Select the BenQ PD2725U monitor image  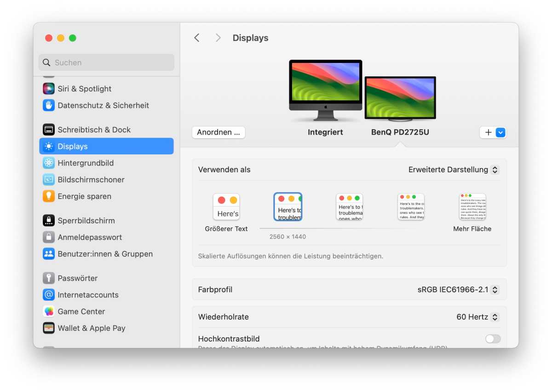pos(400,99)
